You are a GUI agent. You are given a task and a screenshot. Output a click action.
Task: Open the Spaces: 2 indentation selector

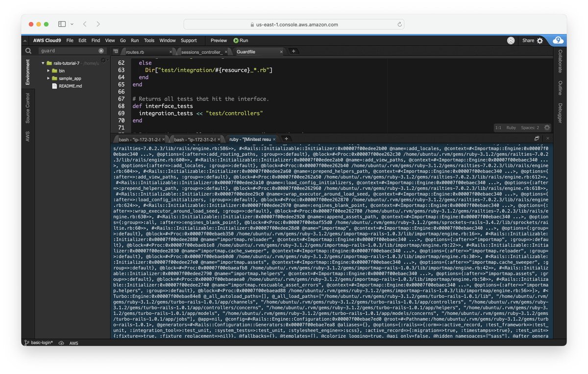(x=530, y=127)
